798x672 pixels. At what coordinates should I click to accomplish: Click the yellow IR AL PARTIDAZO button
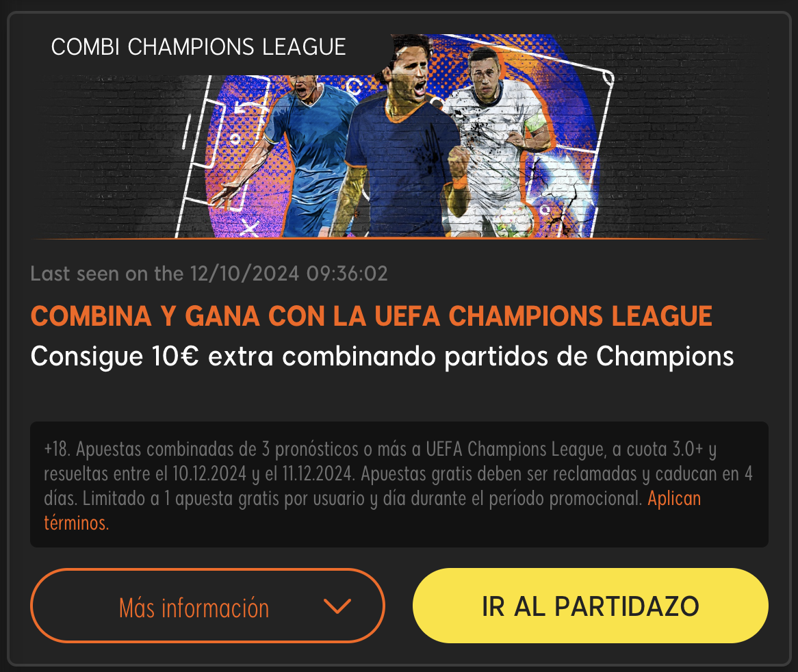(x=591, y=606)
